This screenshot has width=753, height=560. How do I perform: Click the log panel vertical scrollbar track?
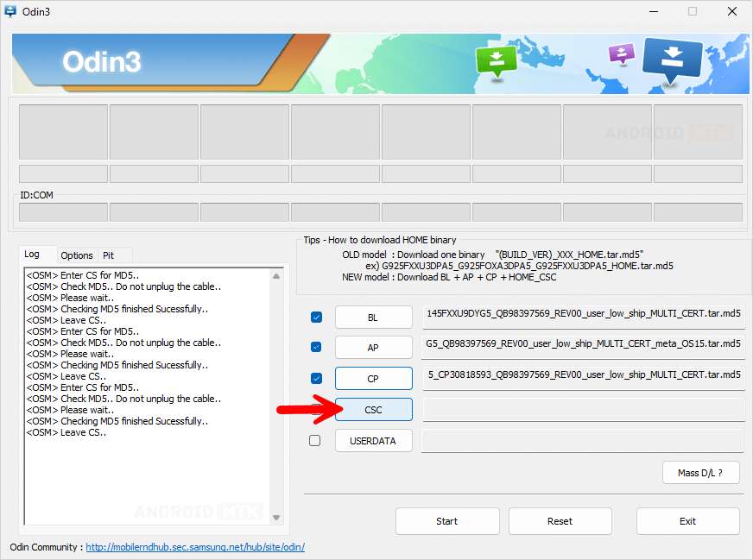pyautogui.click(x=276, y=397)
